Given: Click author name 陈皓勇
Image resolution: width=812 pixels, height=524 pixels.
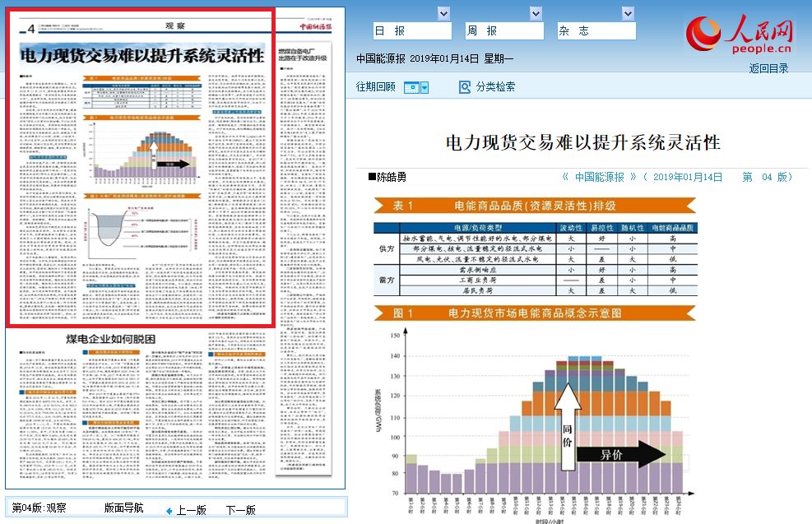Looking at the screenshot, I should 392,177.
